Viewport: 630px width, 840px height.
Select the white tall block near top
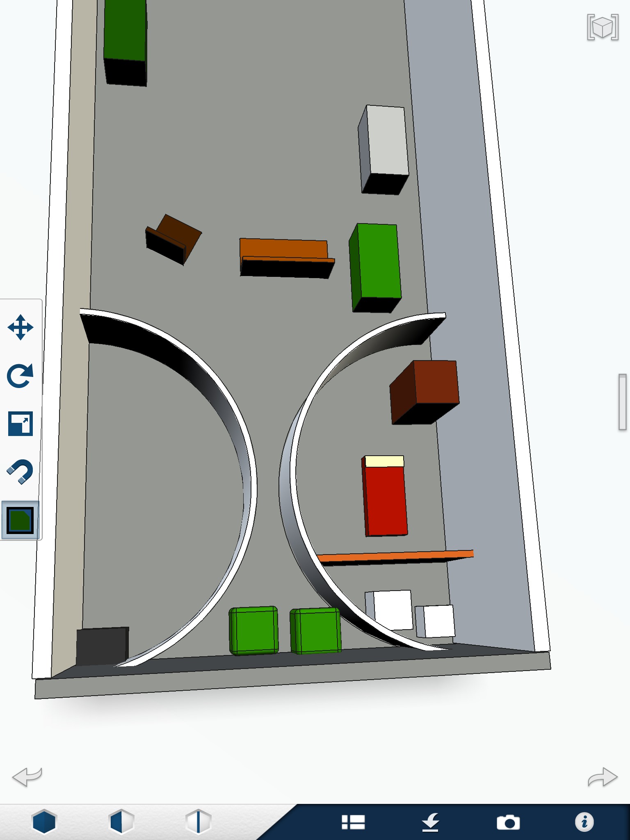pos(383,150)
